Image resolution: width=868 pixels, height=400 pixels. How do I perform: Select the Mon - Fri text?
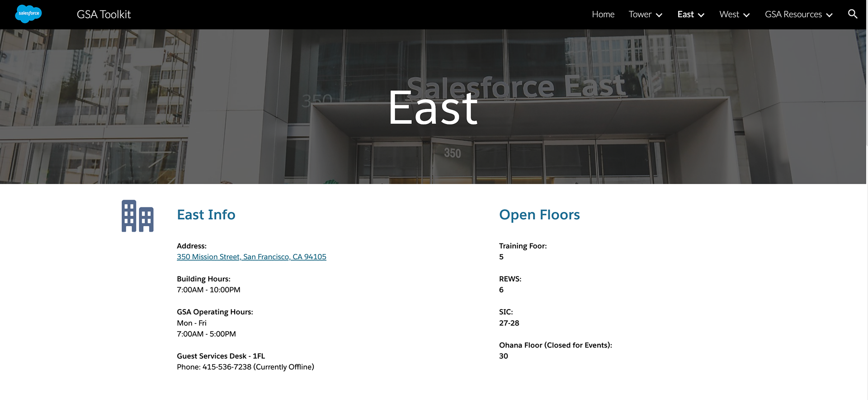pyautogui.click(x=192, y=323)
